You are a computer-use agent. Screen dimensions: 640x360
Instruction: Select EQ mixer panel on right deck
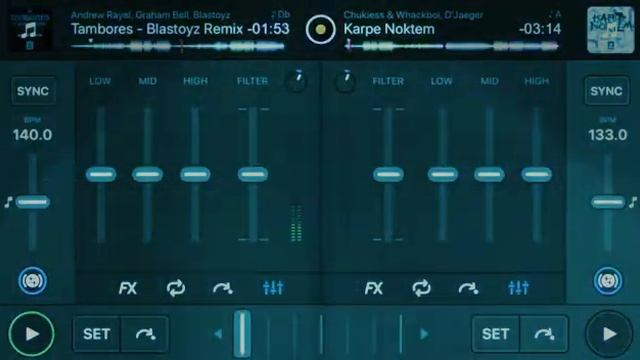(519, 288)
